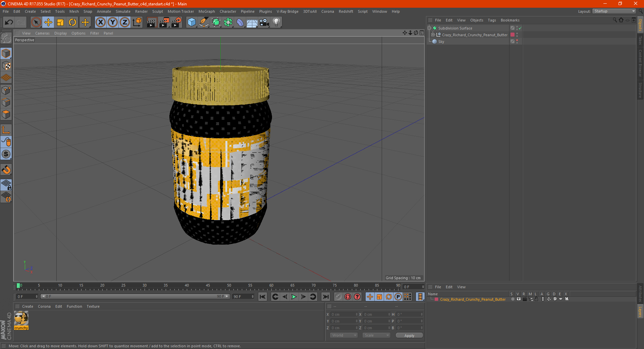Activate the Move tool
Screen dimensions: 644x349
pyautogui.click(x=48, y=22)
